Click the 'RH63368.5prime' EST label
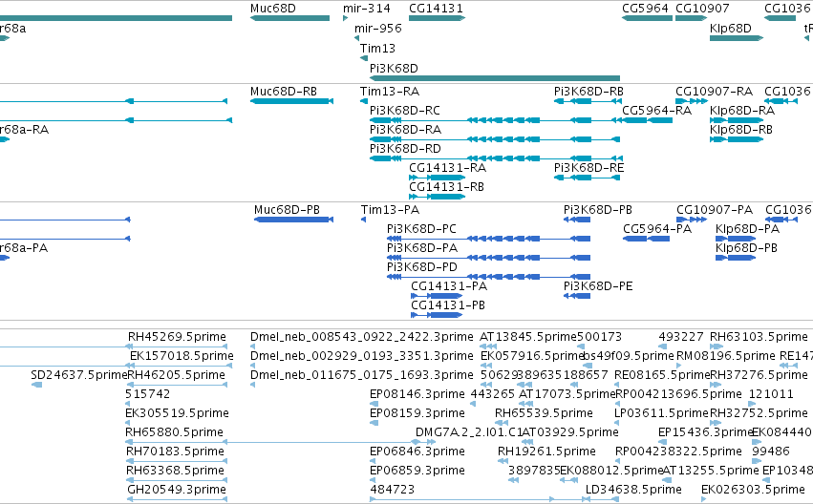The width and height of the screenshot is (813, 504). [175, 471]
